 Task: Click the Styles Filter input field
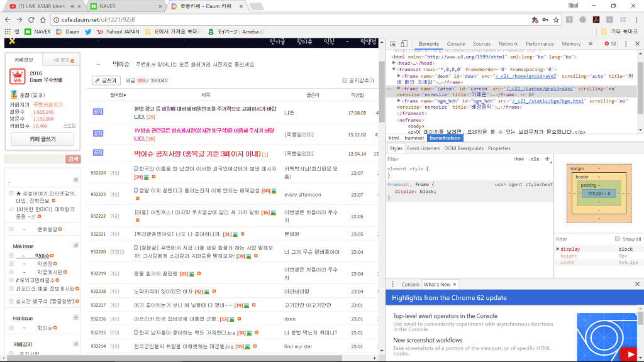pos(448,159)
